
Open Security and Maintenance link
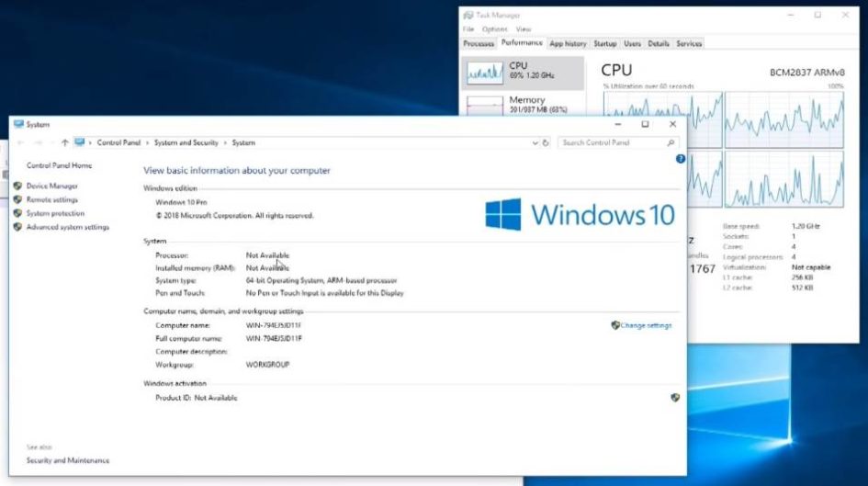pos(67,460)
